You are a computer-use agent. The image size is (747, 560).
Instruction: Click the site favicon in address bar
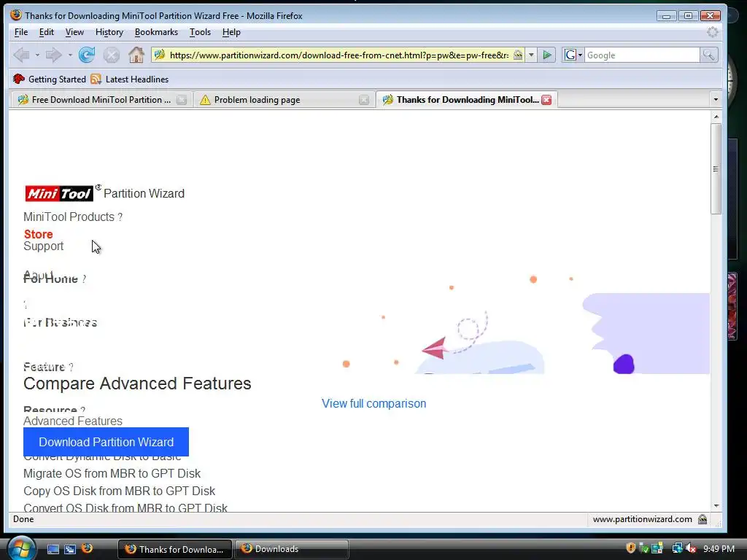[x=160, y=55]
